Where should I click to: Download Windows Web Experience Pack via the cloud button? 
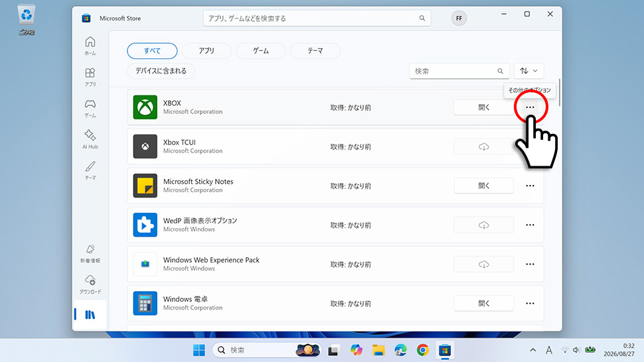click(484, 265)
